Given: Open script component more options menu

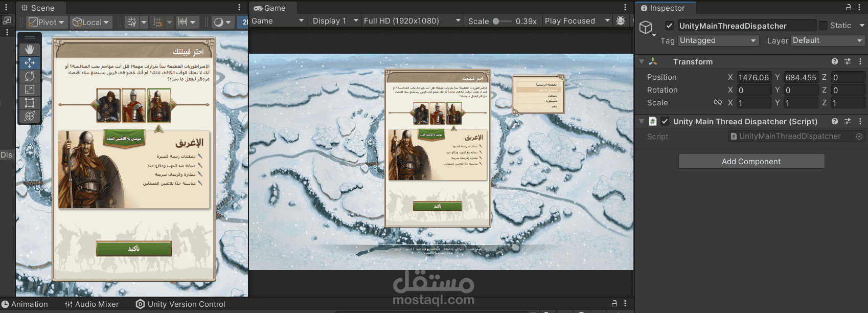Looking at the screenshot, I should (x=860, y=121).
